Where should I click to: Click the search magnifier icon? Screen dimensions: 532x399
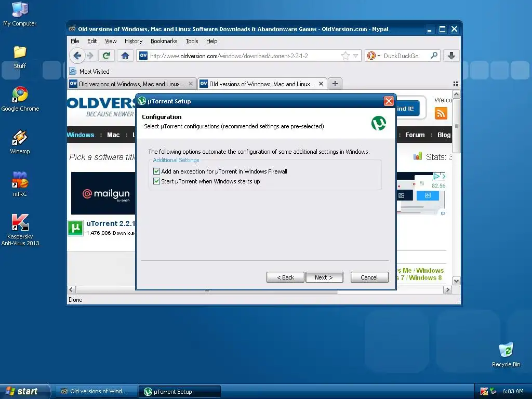pyautogui.click(x=434, y=55)
